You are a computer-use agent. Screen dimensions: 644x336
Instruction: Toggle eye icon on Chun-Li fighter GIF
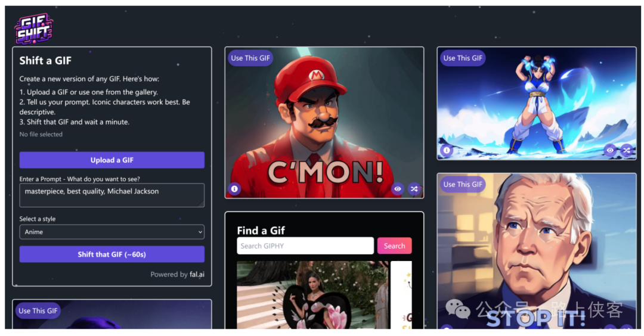pyautogui.click(x=610, y=150)
